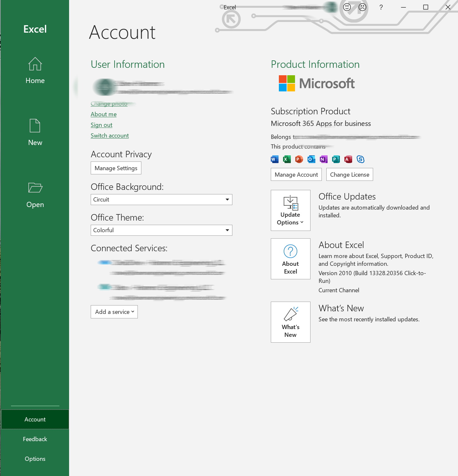Click the Publisher icon in product list
This screenshot has height=476, width=458.
pyautogui.click(x=336, y=159)
